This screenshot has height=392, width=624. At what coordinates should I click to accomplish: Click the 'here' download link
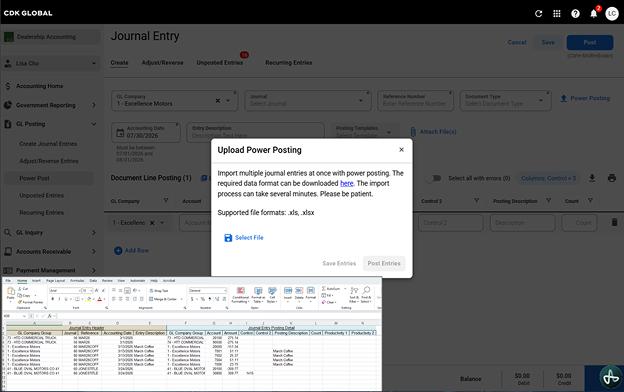[347, 183]
